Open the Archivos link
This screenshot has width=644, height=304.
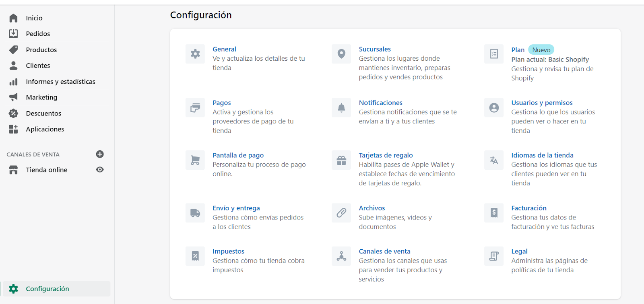pyautogui.click(x=372, y=208)
